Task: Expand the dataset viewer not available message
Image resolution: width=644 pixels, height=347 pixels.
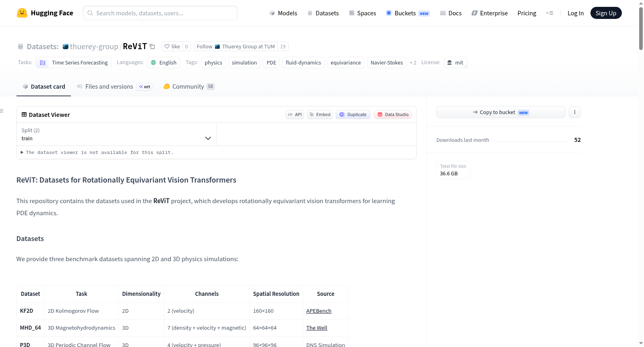Action: [x=97, y=152]
